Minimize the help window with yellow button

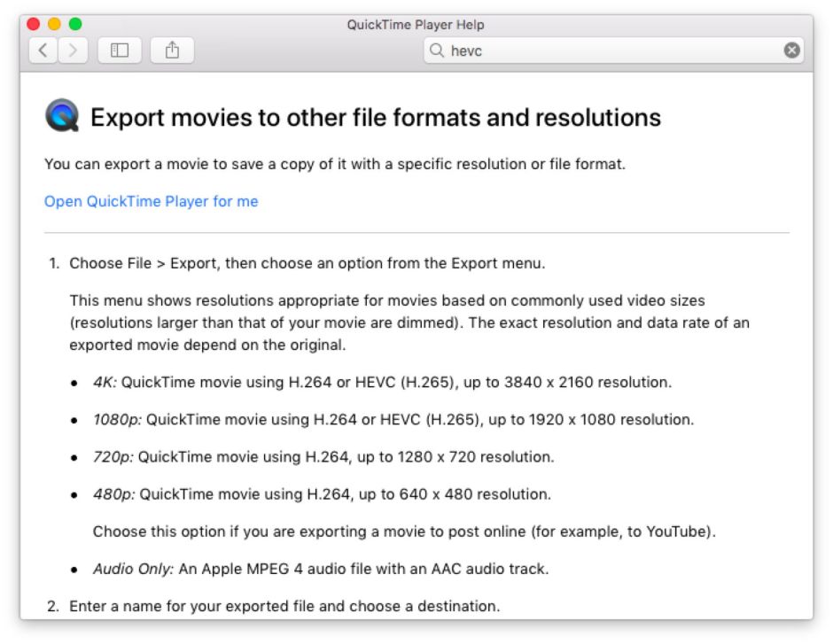54,24
